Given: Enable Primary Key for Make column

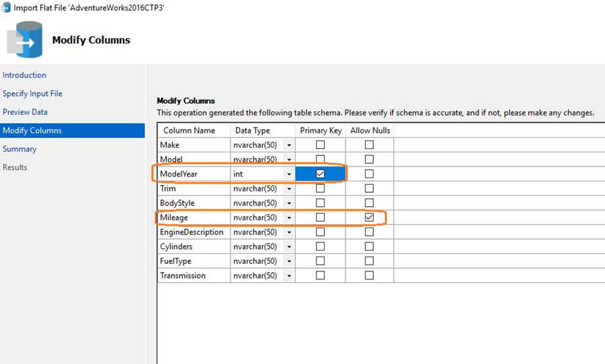Looking at the screenshot, I should point(320,145).
